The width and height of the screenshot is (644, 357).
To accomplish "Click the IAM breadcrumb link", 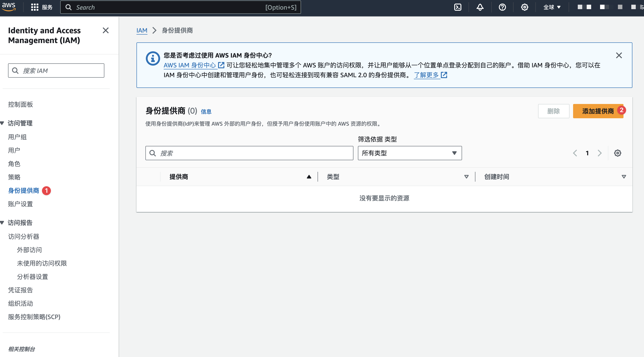I will [142, 30].
